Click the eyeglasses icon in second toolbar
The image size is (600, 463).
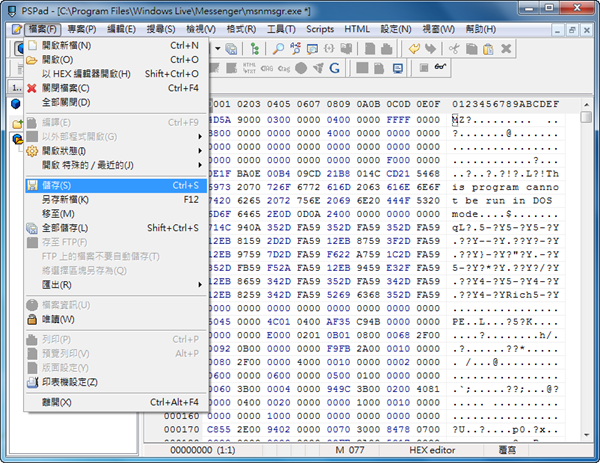(440, 68)
